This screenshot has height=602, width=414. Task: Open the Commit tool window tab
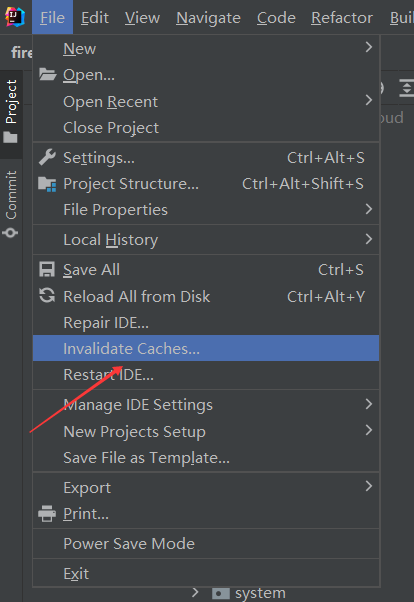point(11,204)
